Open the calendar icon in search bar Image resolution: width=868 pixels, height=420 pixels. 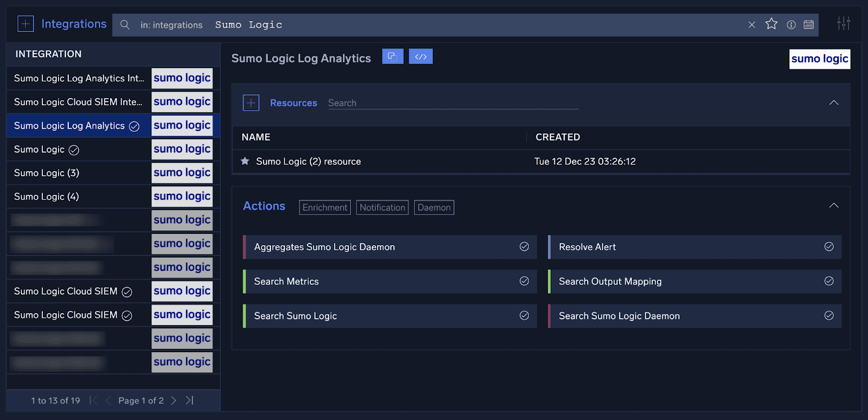click(808, 25)
